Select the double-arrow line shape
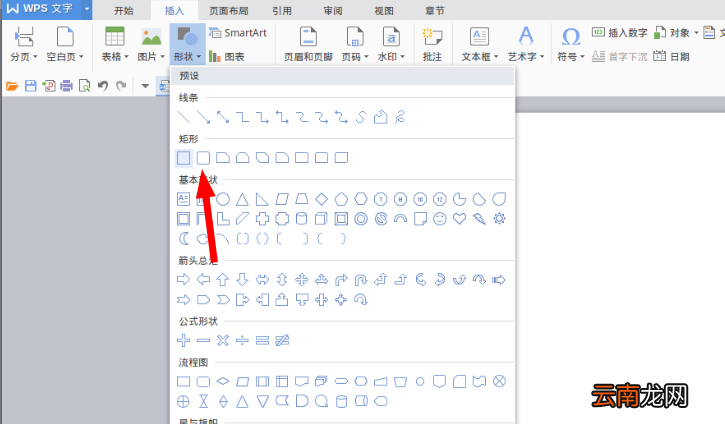This screenshot has height=424, width=725. click(x=223, y=117)
